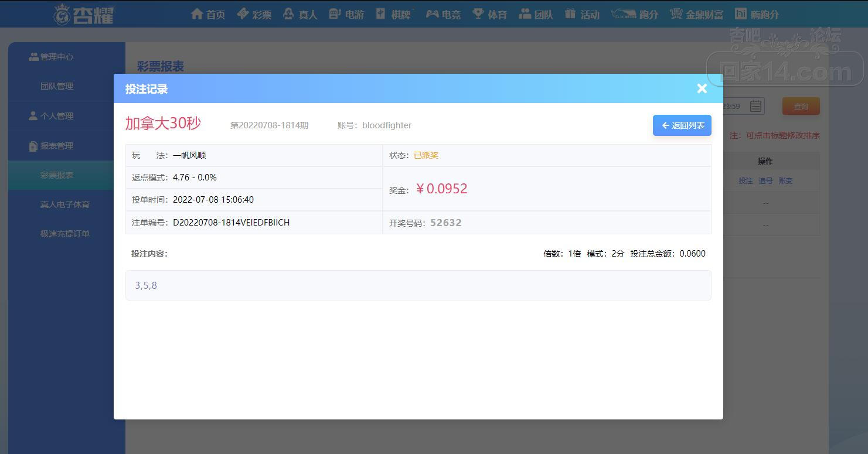Click the card icon beside 棋牌
The width and height of the screenshot is (868, 454).
pyautogui.click(x=380, y=13)
